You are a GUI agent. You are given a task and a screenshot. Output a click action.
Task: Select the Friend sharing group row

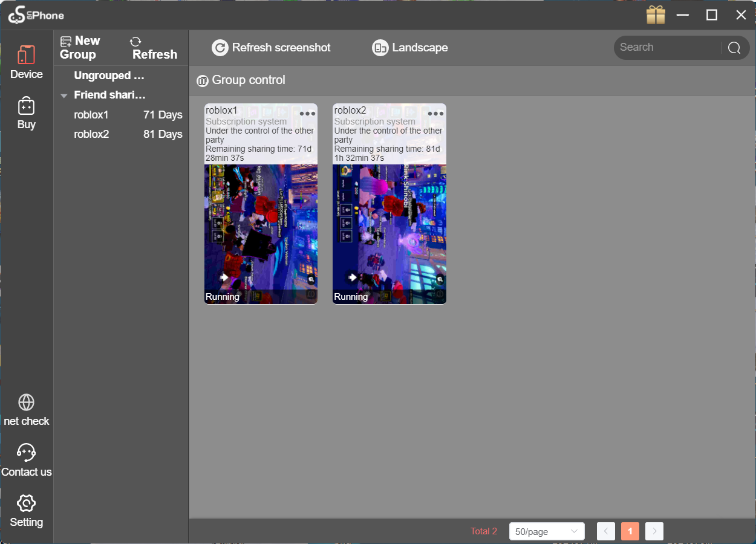click(121, 95)
